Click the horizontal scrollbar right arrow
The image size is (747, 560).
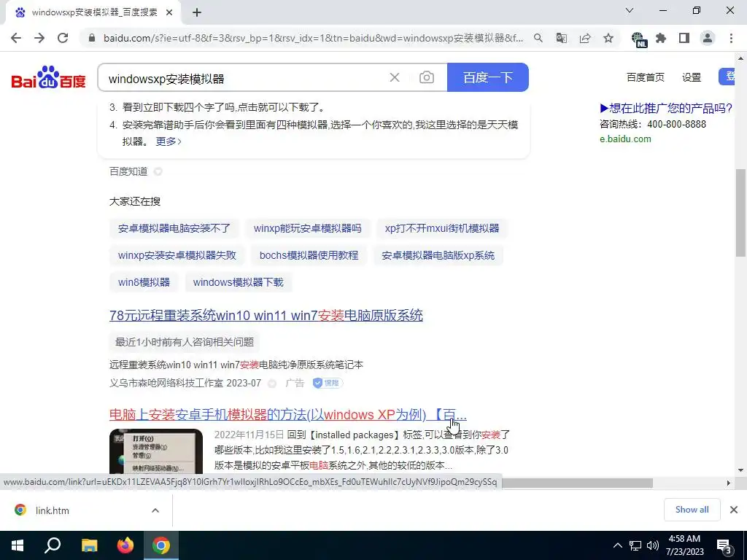tap(729, 483)
